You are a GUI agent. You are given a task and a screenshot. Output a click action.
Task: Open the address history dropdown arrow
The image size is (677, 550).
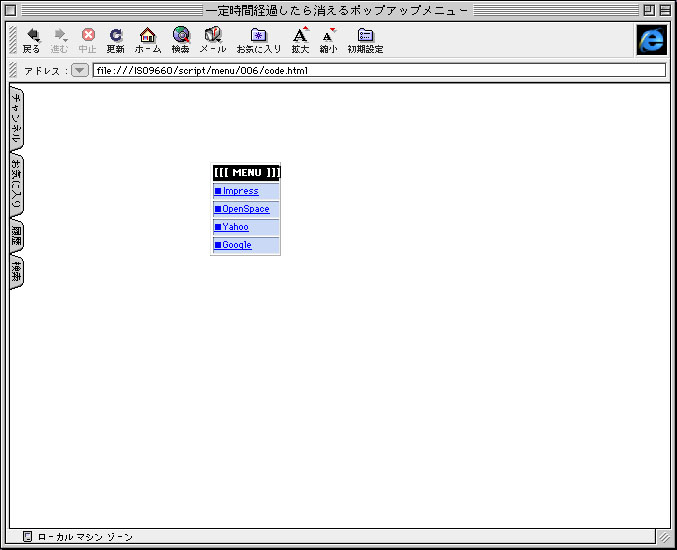click(x=79, y=70)
